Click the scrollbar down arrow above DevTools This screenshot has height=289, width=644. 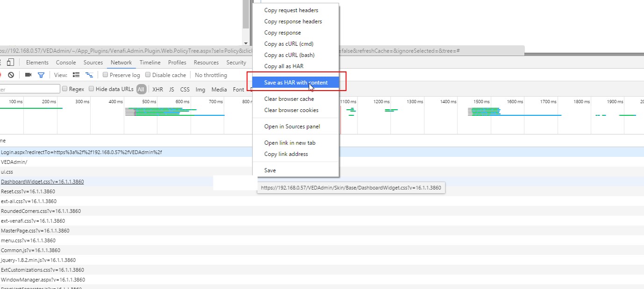(x=246, y=43)
